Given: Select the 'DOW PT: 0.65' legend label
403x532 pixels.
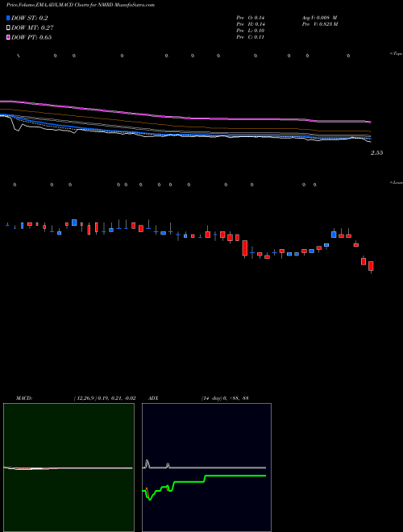Looking at the screenshot, I should [x=31, y=37].
